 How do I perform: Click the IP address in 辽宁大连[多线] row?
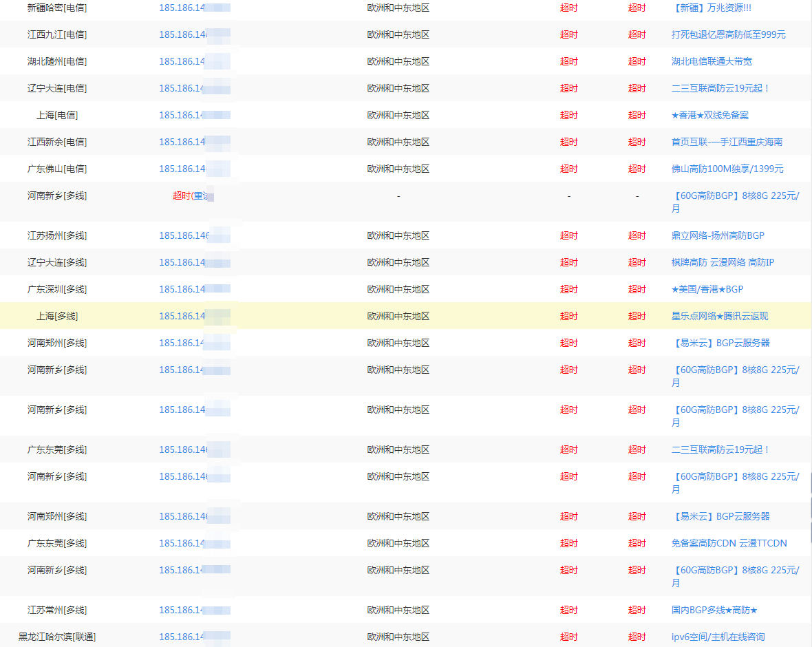tap(195, 263)
